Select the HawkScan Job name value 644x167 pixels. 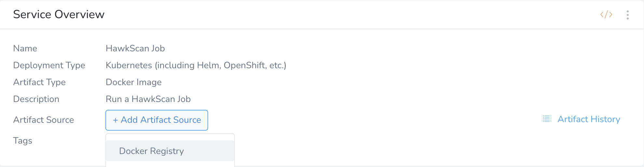(x=135, y=48)
